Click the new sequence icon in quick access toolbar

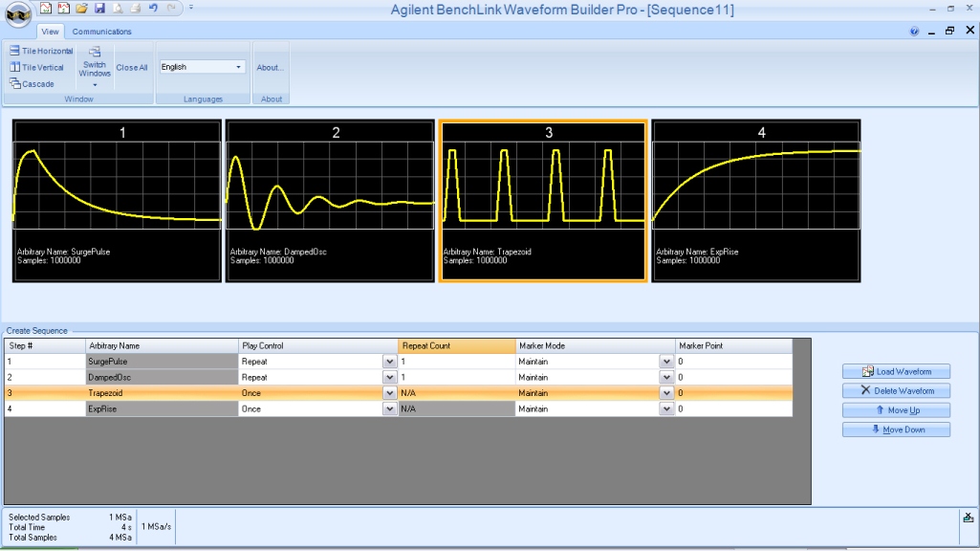pyautogui.click(x=63, y=8)
